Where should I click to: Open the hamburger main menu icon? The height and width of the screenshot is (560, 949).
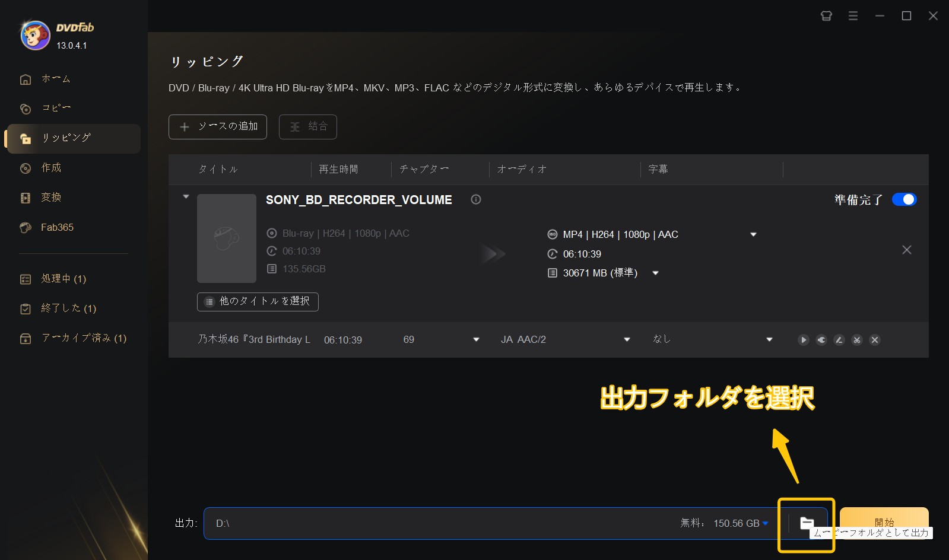(853, 16)
